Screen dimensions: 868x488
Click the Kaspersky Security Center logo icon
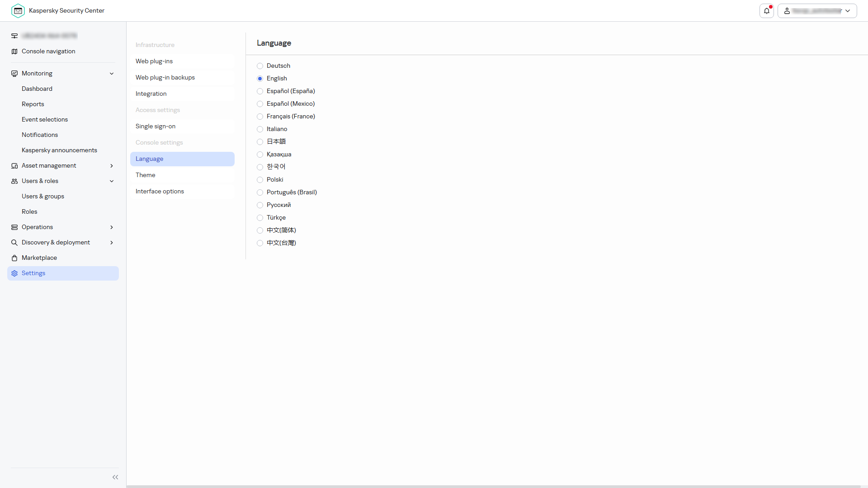tap(18, 10)
